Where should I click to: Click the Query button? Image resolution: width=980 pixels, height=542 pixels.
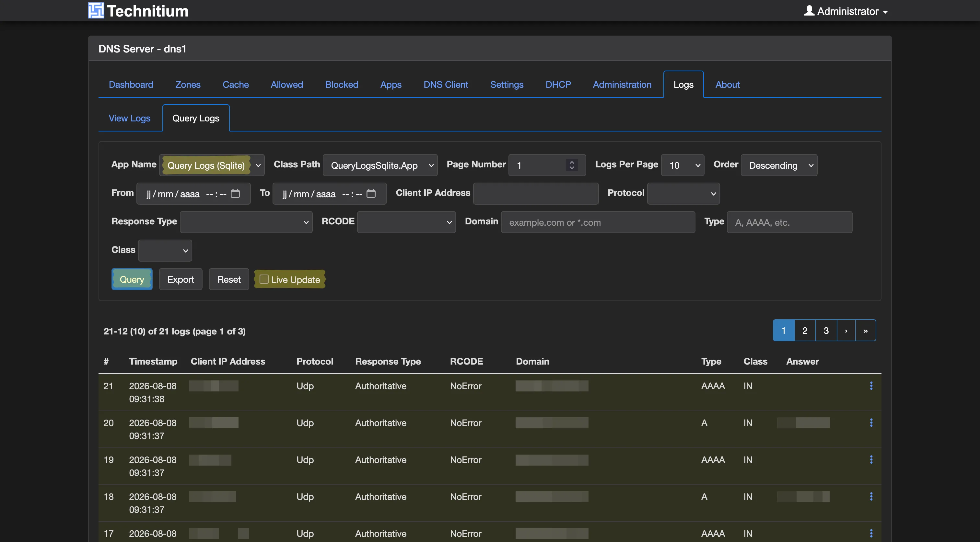132,279
